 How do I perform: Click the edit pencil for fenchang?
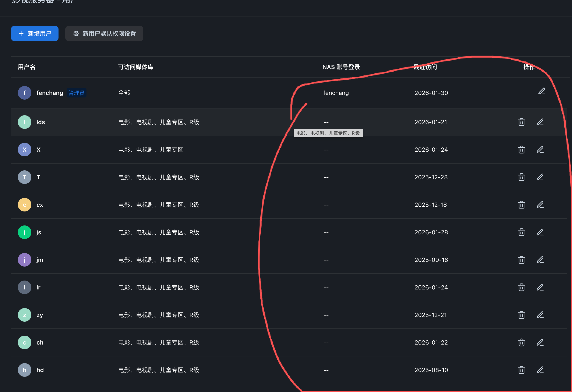pos(541,92)
